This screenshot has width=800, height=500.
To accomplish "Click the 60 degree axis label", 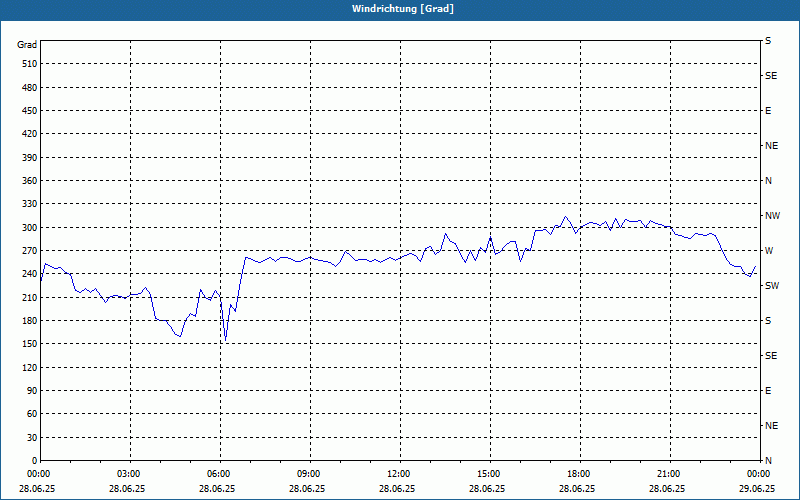I will coord(31,414).
